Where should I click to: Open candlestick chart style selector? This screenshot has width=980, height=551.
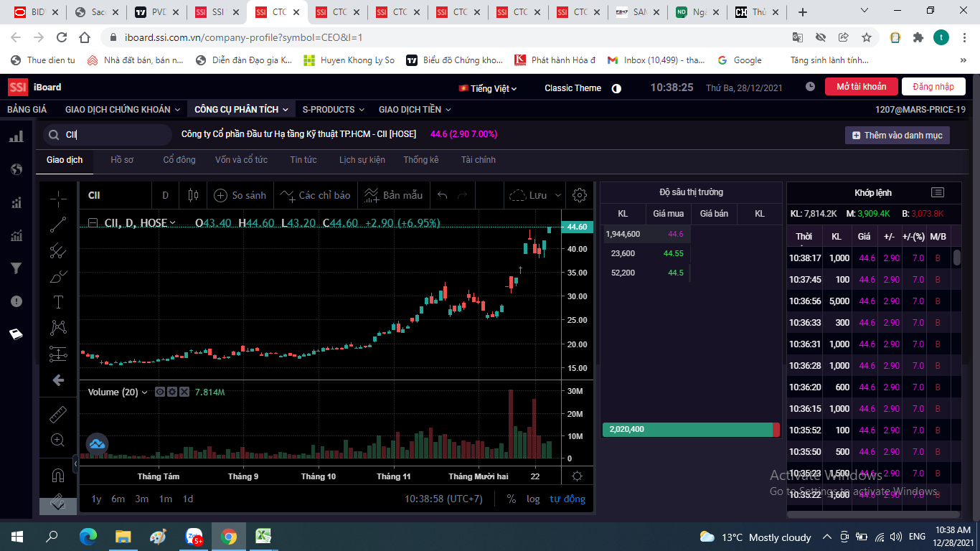(x=192, y=195)
